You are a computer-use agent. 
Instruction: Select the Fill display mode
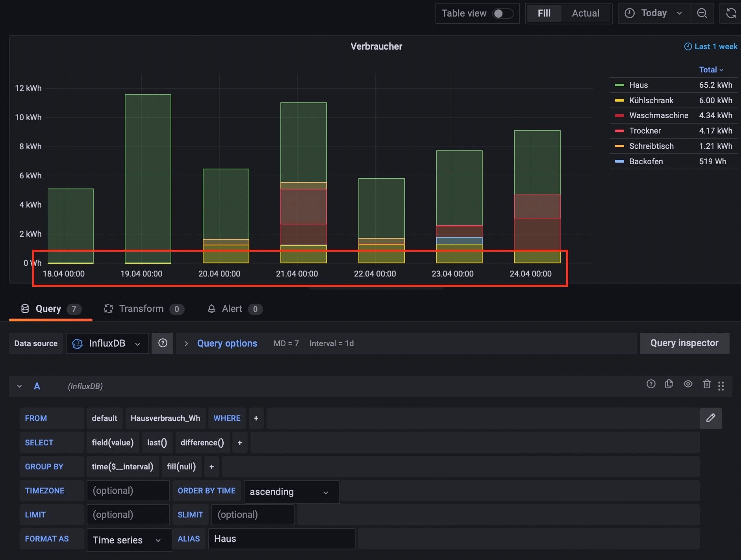tap(544, 13)
